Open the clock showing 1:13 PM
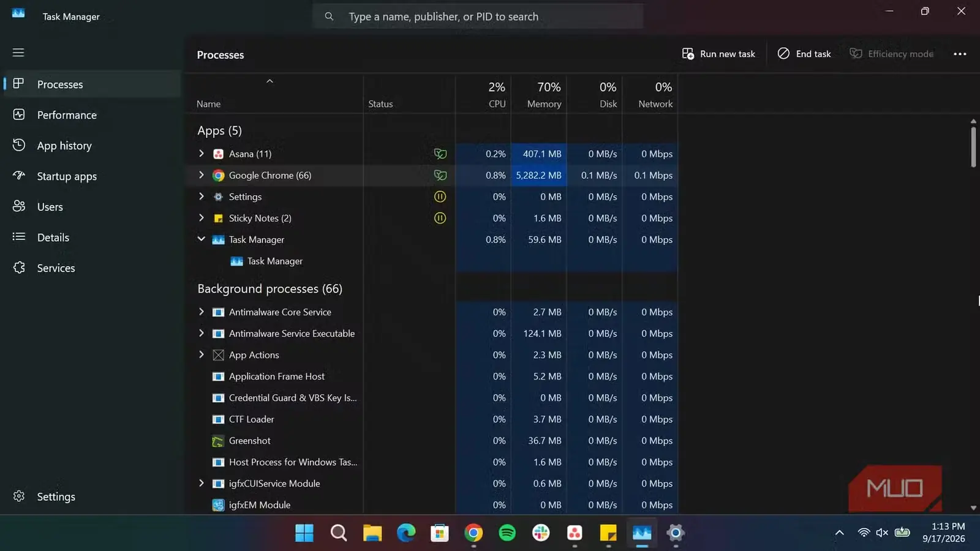Viewport: 980px width, 551px height. [x=944, y=533]
